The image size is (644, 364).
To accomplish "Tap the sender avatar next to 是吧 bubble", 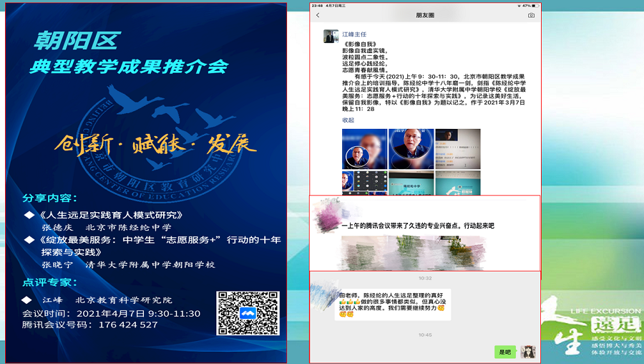I will [528, 352].
